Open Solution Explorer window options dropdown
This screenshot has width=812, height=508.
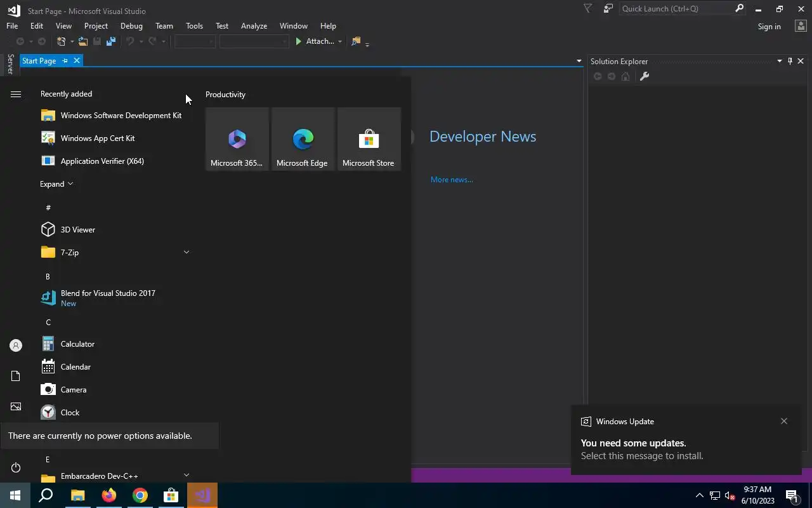[x=780, y=61]
